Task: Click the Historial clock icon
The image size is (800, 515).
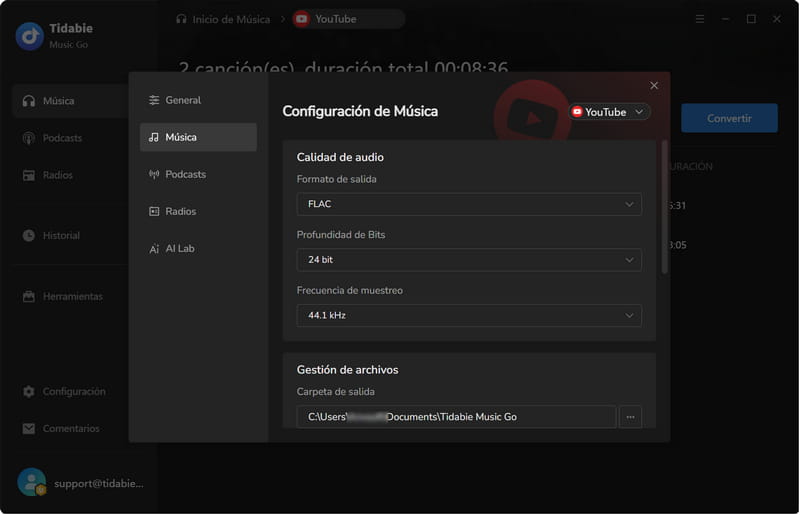Action: [x=29, y=235]
